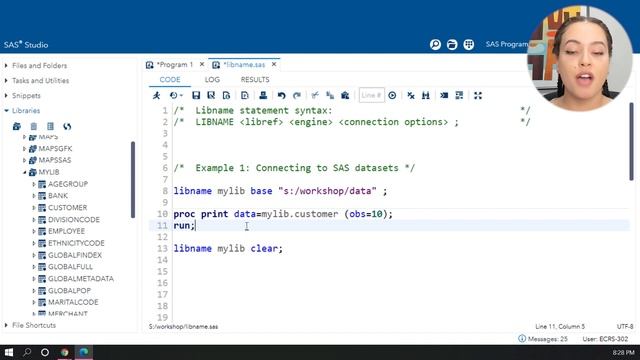Click the new library icon

(17, 127)
